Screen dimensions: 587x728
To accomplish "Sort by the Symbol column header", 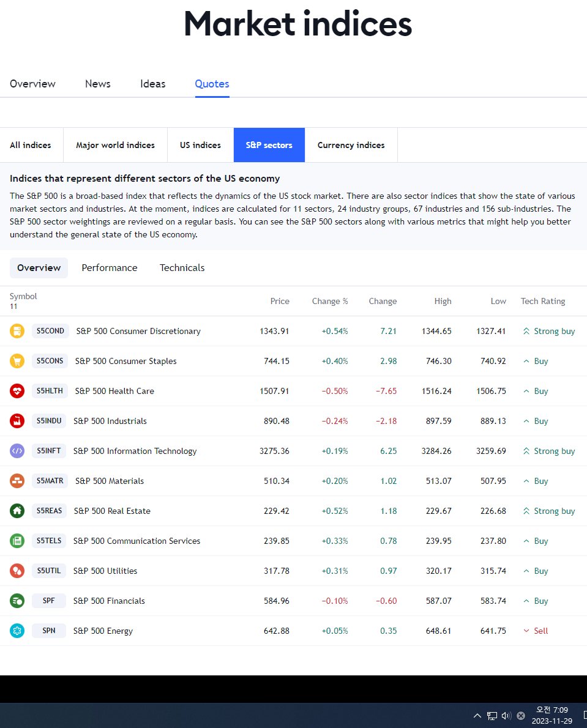I will coord(23,296).
